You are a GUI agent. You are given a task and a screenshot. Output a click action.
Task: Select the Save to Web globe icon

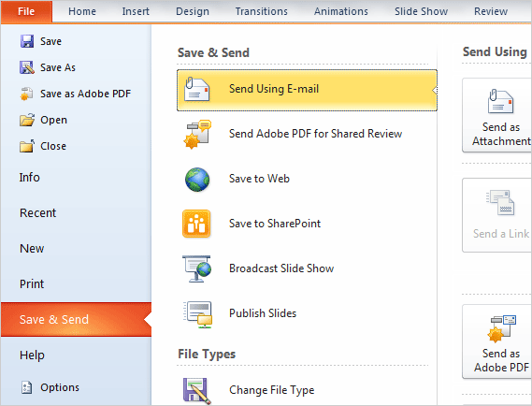[x=197, y=180]
